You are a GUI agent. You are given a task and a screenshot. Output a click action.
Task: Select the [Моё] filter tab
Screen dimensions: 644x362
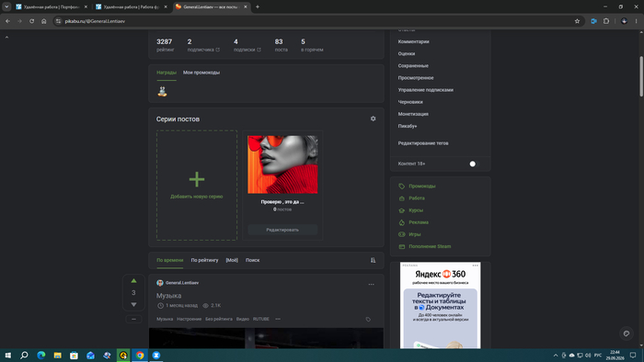coord(232,260)
